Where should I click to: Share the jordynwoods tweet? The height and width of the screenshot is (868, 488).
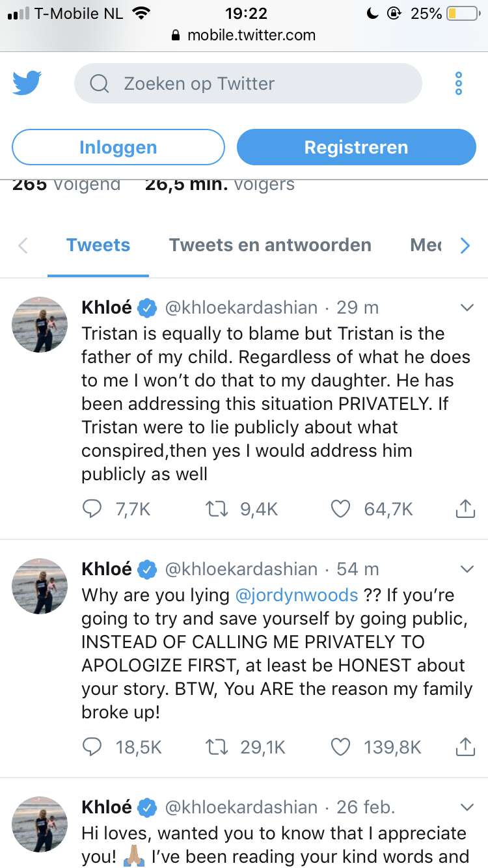[x=465, y=747]
